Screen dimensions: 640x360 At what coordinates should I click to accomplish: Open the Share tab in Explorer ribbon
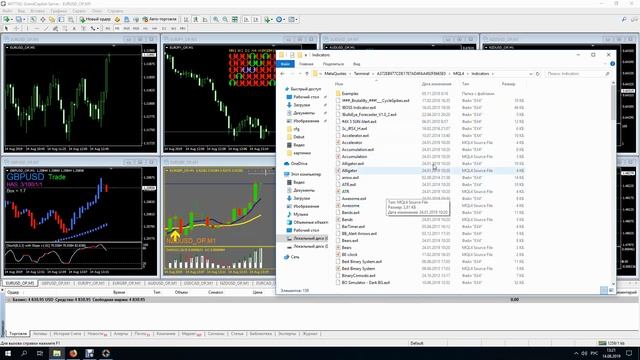coord(333,64)
